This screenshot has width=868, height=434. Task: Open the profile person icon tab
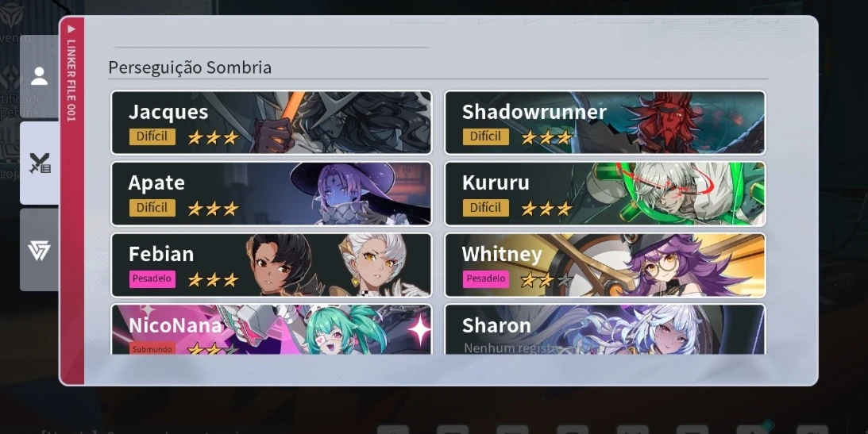click(x=39, y=76)
